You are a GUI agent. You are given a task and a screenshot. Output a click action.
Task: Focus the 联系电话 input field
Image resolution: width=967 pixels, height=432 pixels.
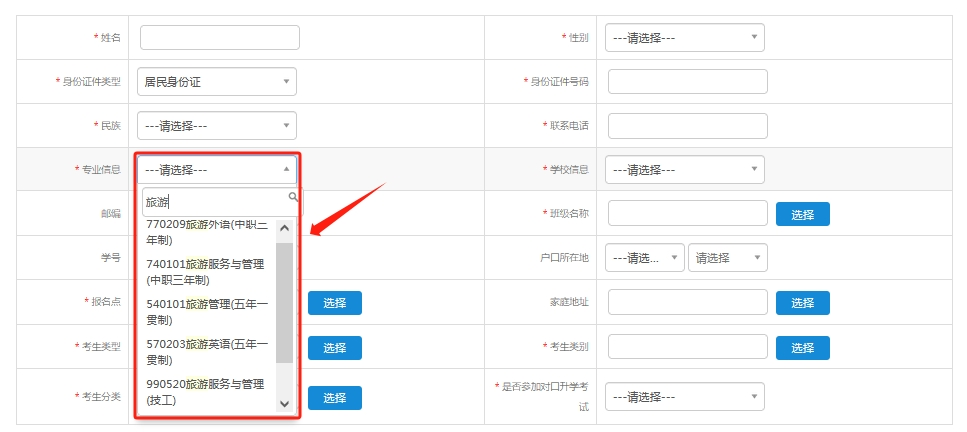(x=688, y=126)
